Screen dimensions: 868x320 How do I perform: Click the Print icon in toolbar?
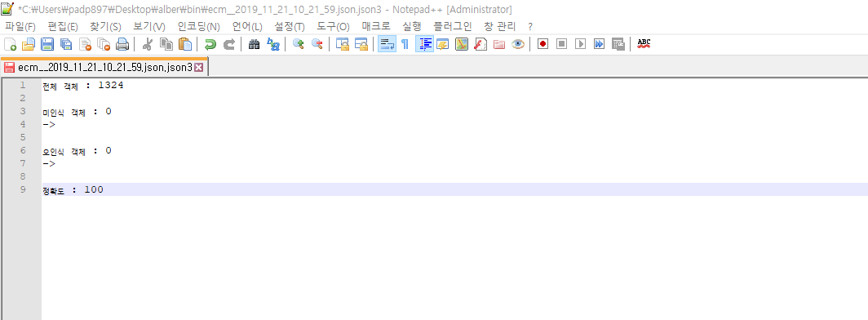click(x=122, y=44)
